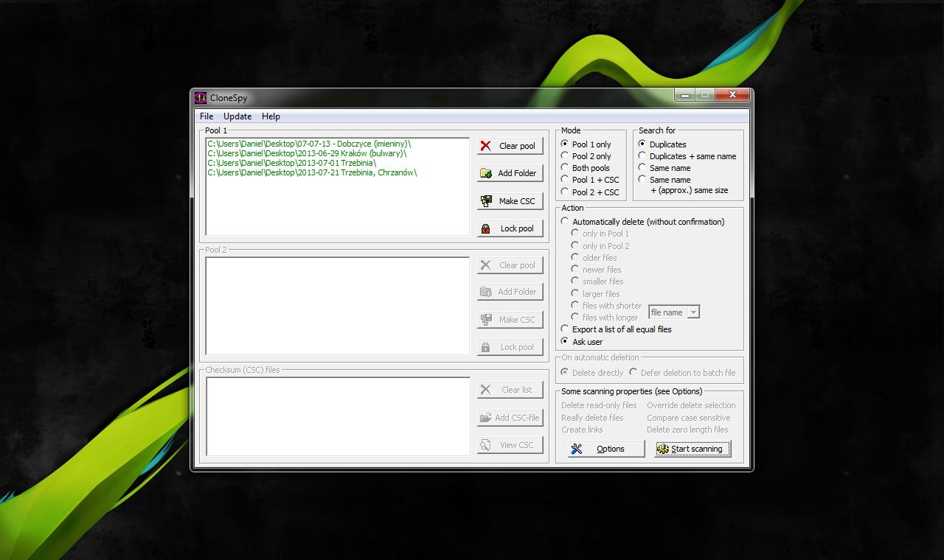Click the Clear list button
The width and height of the screenshot is (944, 560).
(x=510, y=390)
